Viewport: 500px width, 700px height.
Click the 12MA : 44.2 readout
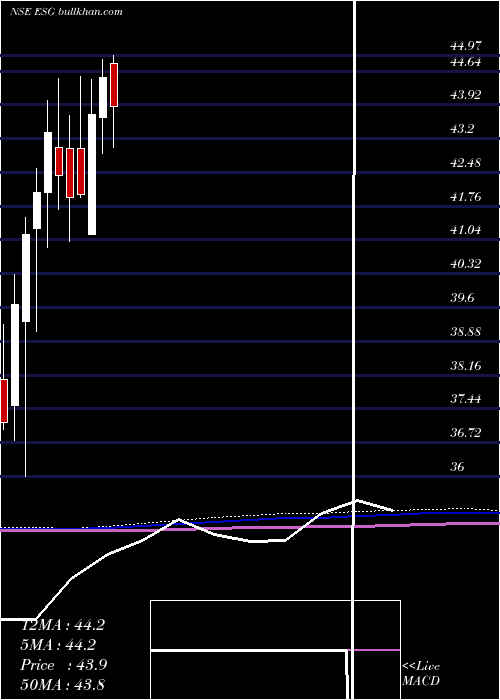[x=63, y=625]
